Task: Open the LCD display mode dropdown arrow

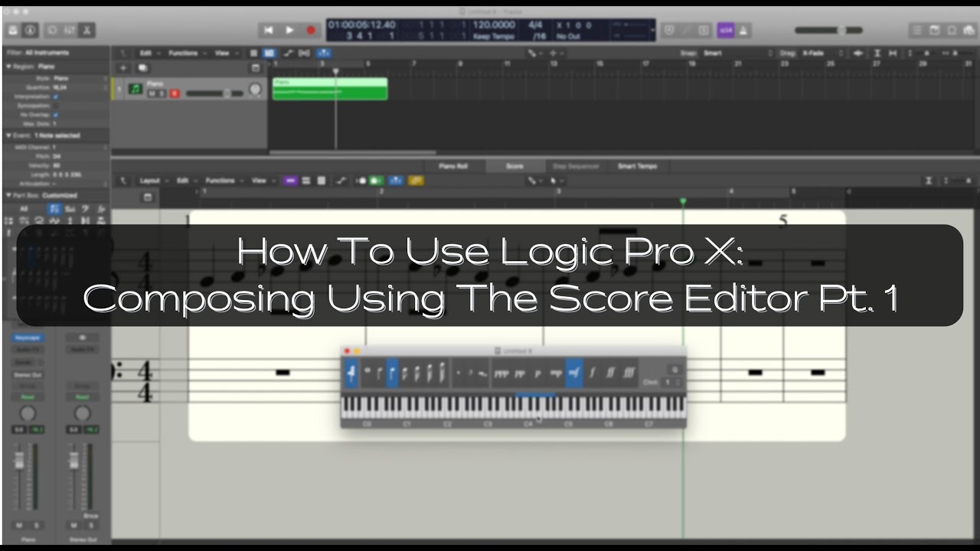Action: [x=652, y=31]
